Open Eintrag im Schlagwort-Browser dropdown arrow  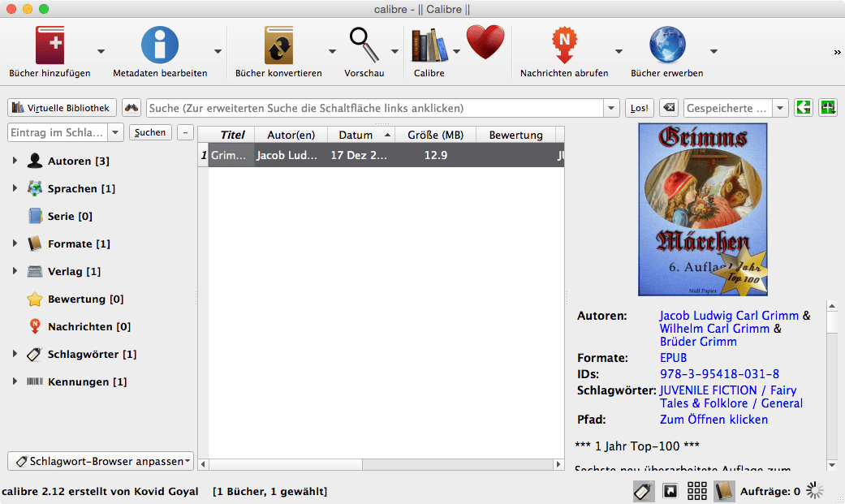(x=115, y=132)
